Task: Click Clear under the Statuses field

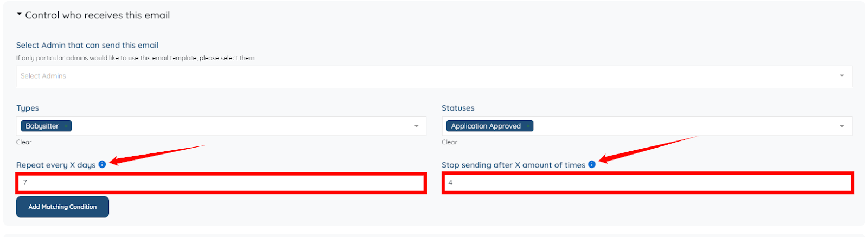Action: tap(449, 142)
